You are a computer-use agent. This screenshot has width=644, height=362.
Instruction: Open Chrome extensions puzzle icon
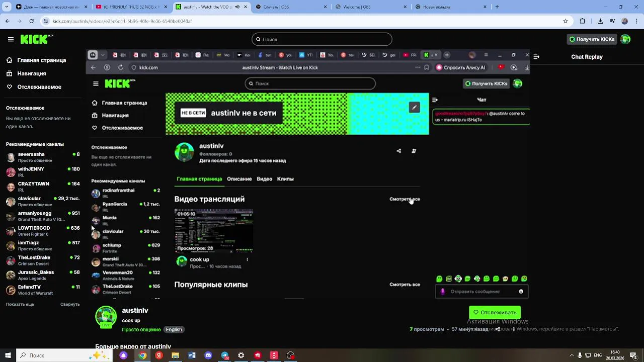[583, 21]
